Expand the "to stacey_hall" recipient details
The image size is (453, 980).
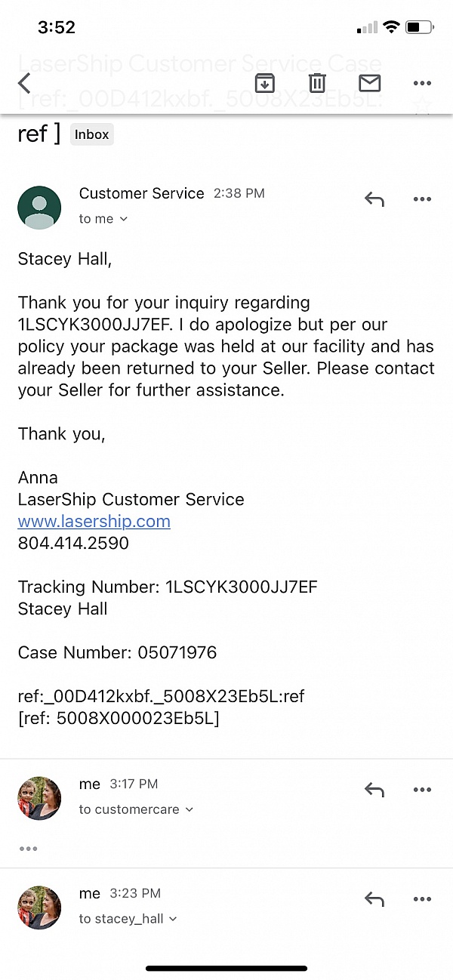[128, 919]
